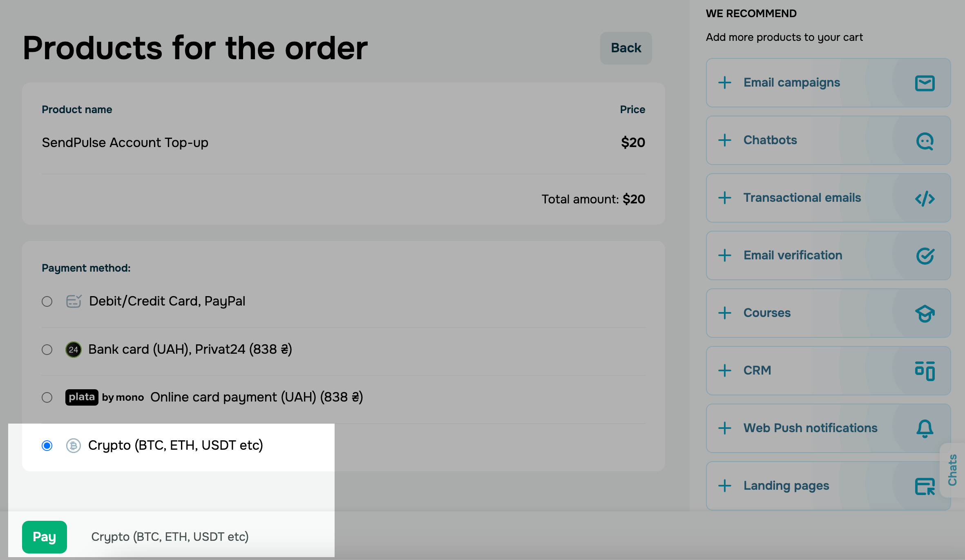Click the Transactional emails code icon
Image resolution: width=965 pixels, height=560 pixels.
coord(925,199)
